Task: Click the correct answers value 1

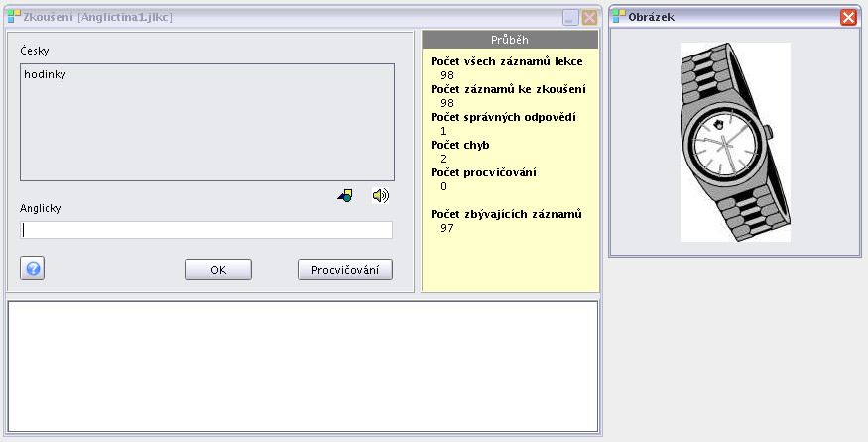Action: point(444,131)
